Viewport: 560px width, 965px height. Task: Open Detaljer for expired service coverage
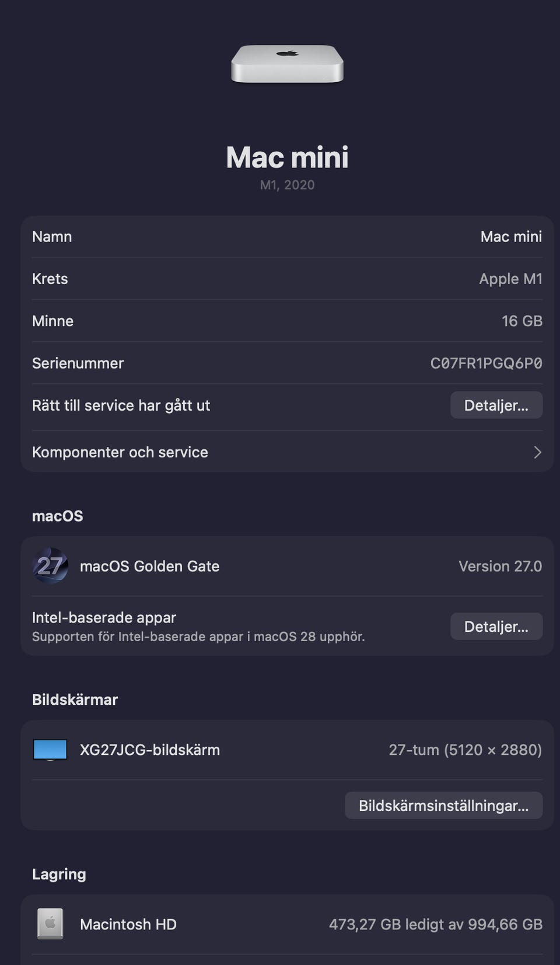click(496, 405)
